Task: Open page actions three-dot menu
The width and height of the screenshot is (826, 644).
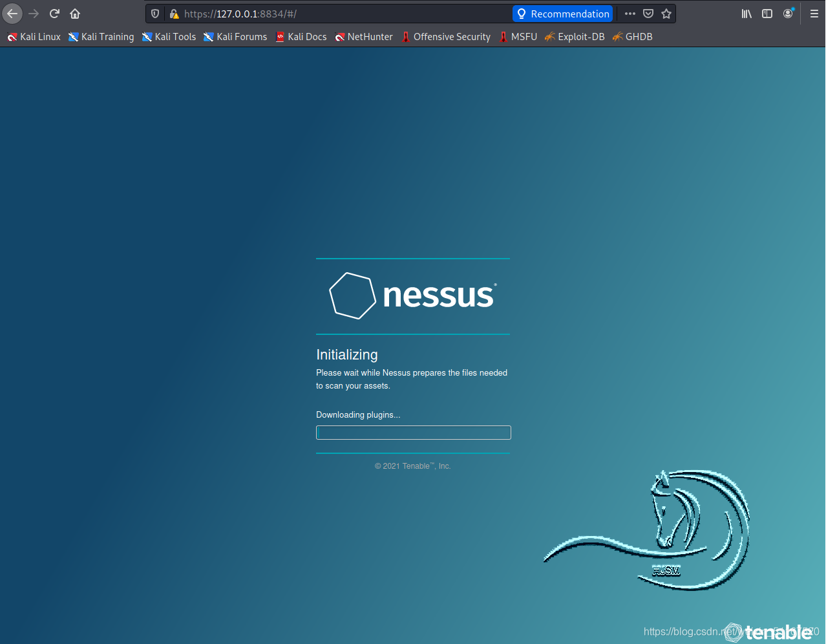Action: pos(630,14)
